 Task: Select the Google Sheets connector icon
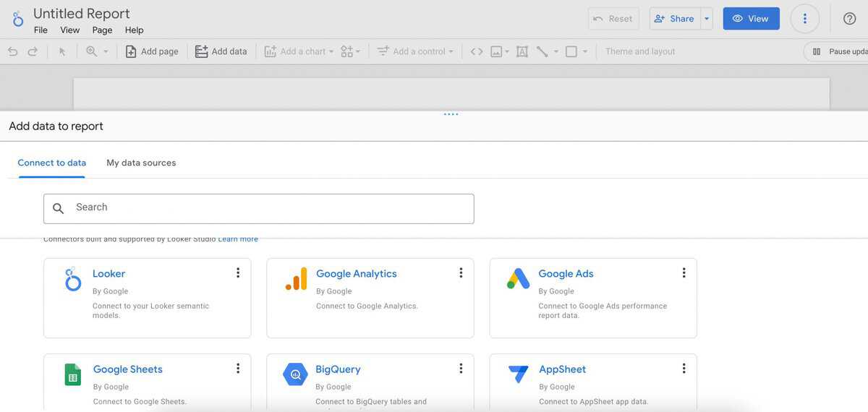pyautogui.click(x=73, y=374)
